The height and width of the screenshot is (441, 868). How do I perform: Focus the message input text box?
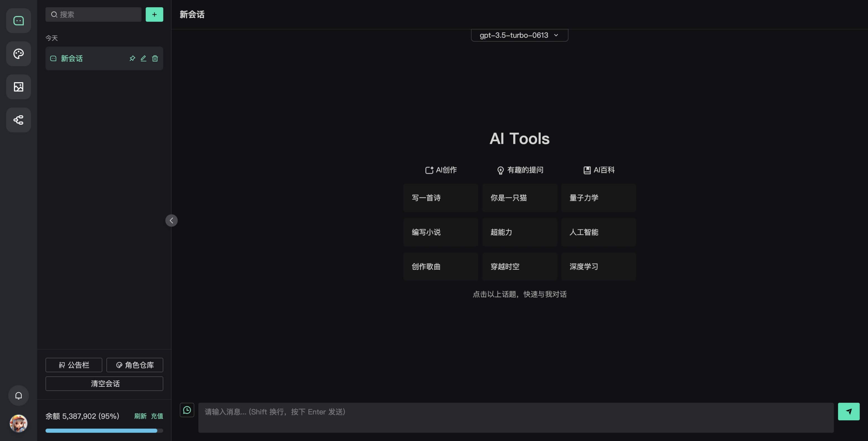click(516, 418)
